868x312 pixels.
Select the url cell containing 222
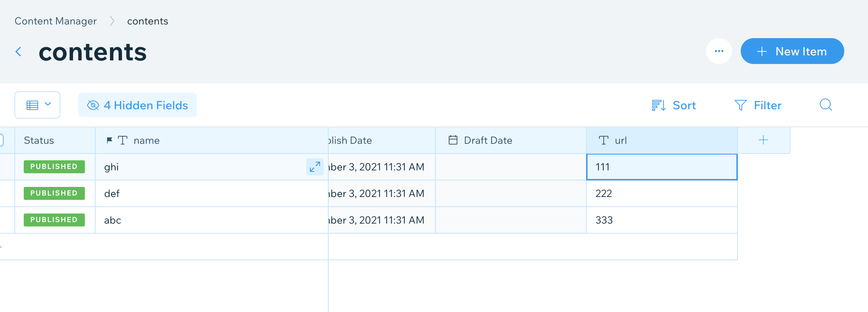point(662,193)
